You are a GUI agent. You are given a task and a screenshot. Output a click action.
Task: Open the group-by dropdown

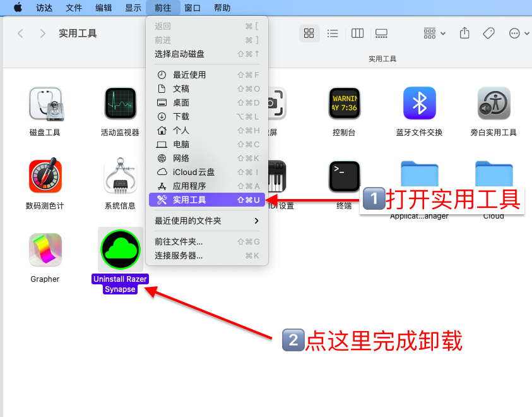(434, 33)
